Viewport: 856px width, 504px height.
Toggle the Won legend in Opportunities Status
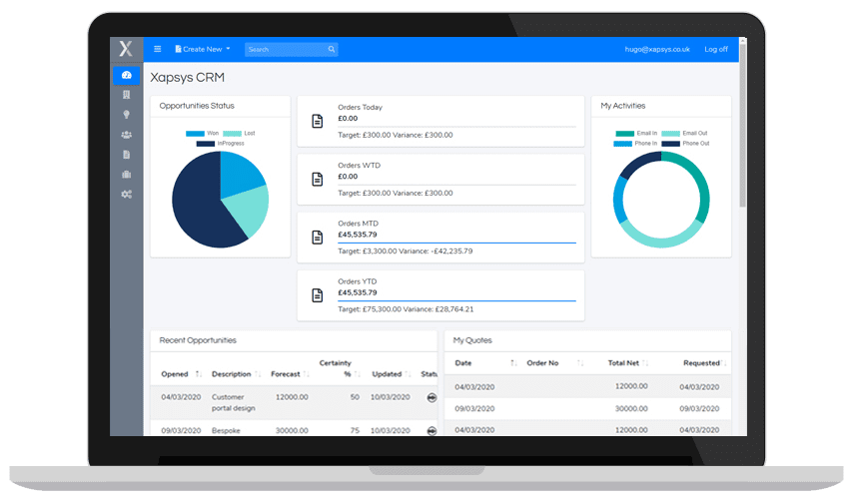click(202, 133)
